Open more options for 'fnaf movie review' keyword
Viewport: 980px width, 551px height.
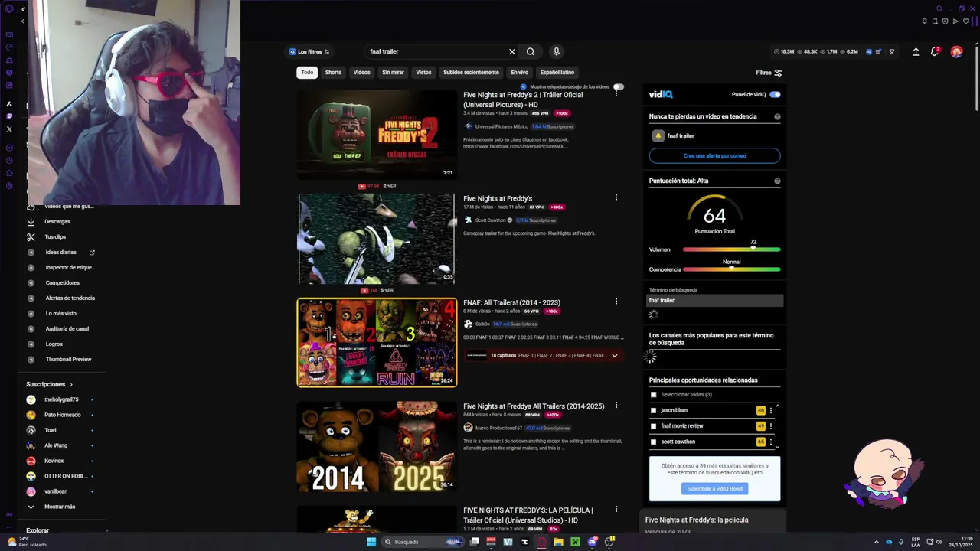pyautogui.click(x=771, y=426)
